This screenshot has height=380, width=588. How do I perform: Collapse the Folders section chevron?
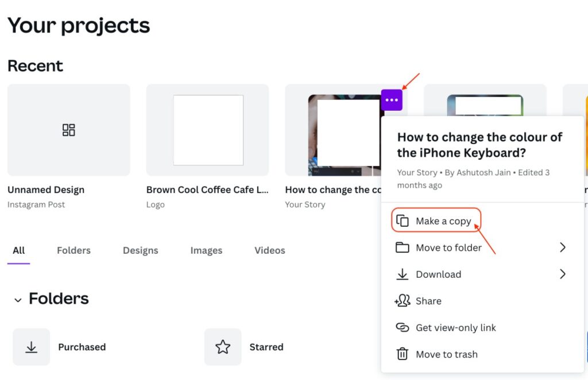pyautogui.click(x=17, y=299)
